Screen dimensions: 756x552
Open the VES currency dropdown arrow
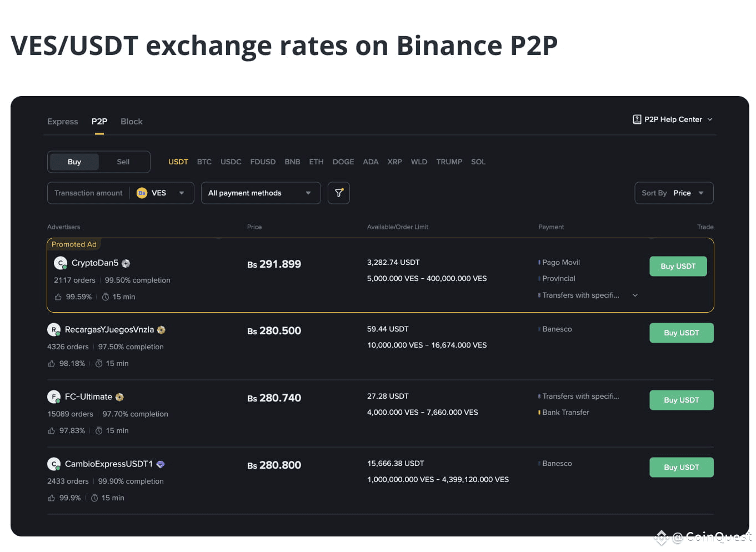182,193
